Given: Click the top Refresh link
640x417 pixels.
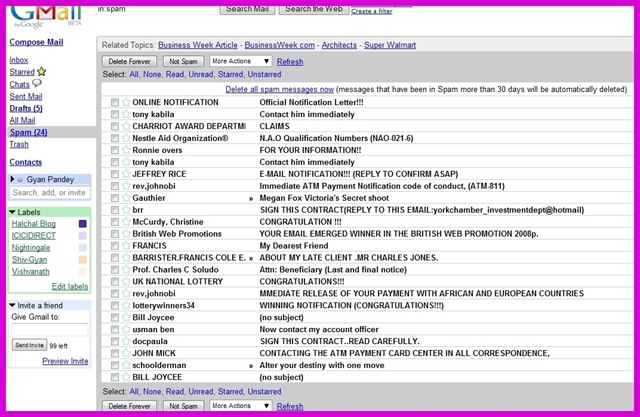Looking at the screenshot, I should pyautogui.click(x=290, y=62).
